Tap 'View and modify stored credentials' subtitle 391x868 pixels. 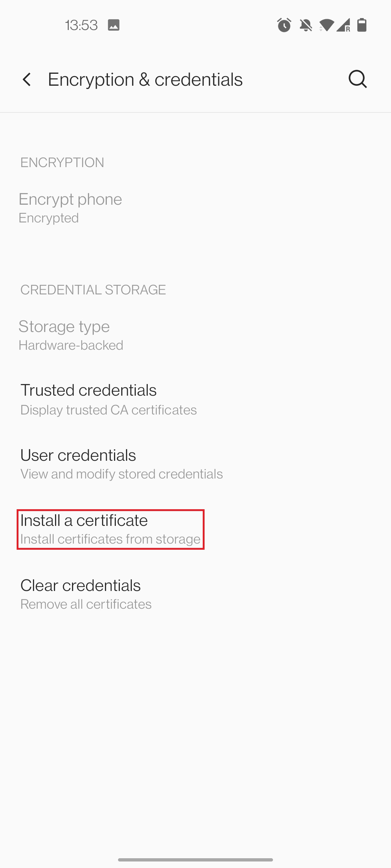coord(122,474)
